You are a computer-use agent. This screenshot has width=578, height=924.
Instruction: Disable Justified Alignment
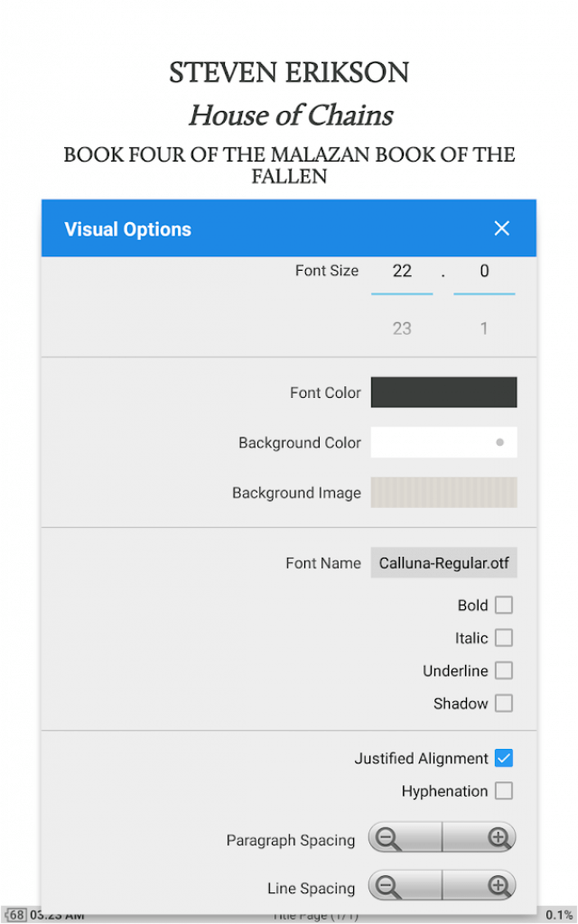click(x=503, y=758)
